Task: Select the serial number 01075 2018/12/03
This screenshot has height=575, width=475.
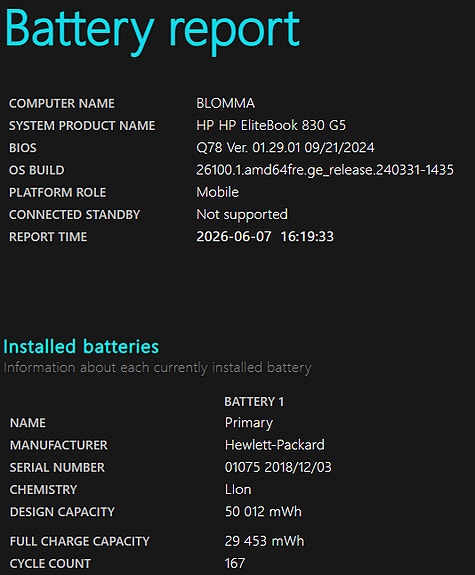Action: pyautogui.click(x=278, y=467)
